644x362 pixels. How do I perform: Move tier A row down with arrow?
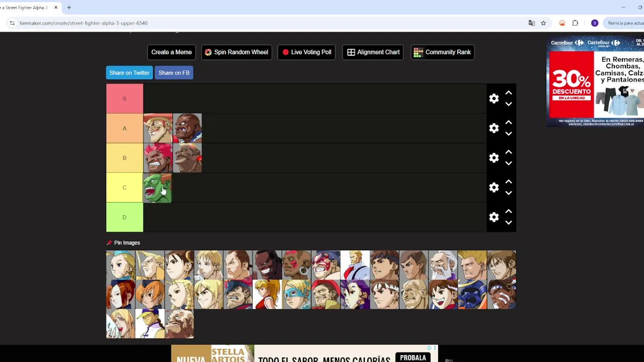pos(509,134)
